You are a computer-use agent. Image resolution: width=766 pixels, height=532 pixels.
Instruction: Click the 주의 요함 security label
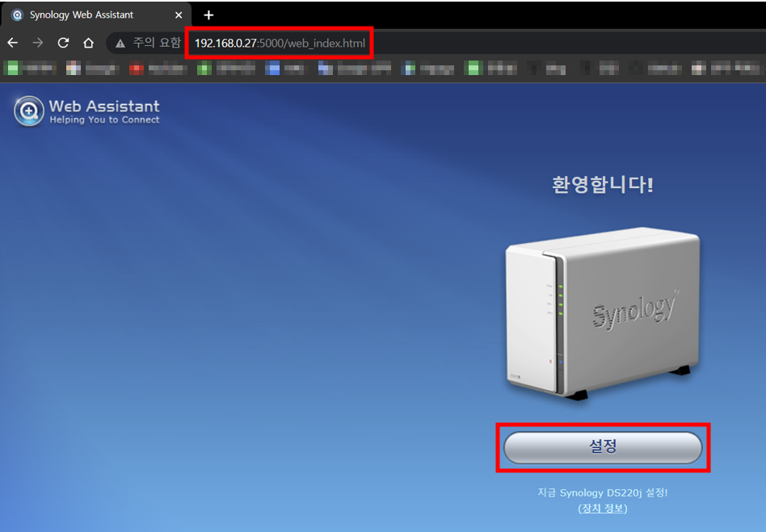(x=157, y=43)
